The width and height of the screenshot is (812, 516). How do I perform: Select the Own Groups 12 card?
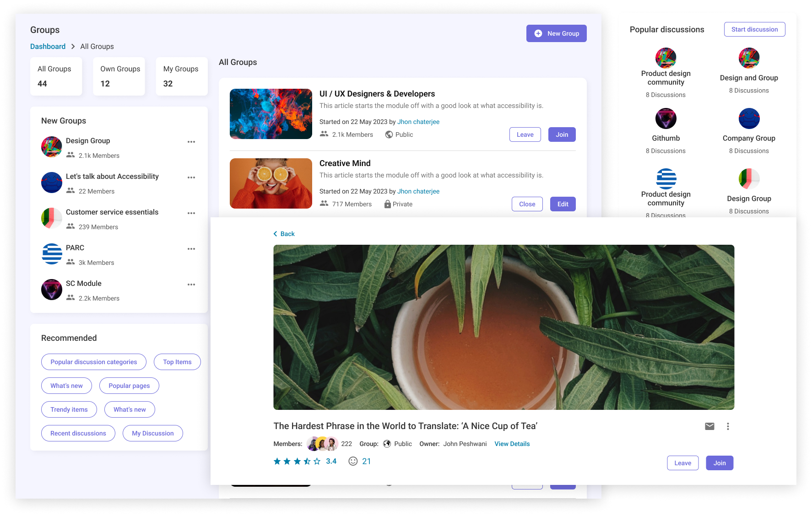[119, 76]
